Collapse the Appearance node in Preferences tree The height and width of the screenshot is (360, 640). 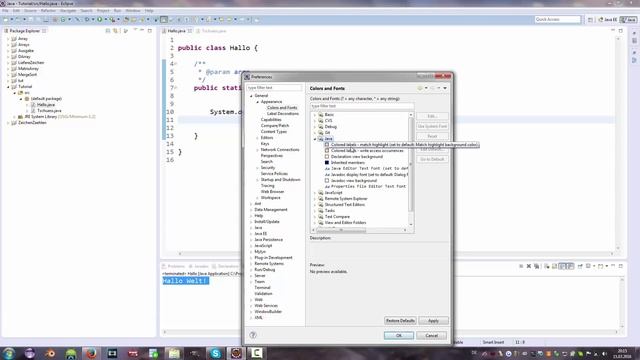click(x=258, y=102)
